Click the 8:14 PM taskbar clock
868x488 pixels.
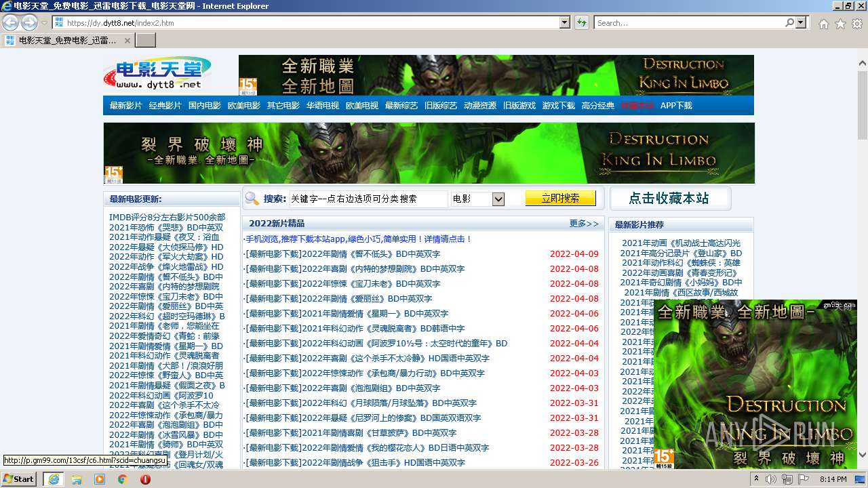[x=833, y=479]
